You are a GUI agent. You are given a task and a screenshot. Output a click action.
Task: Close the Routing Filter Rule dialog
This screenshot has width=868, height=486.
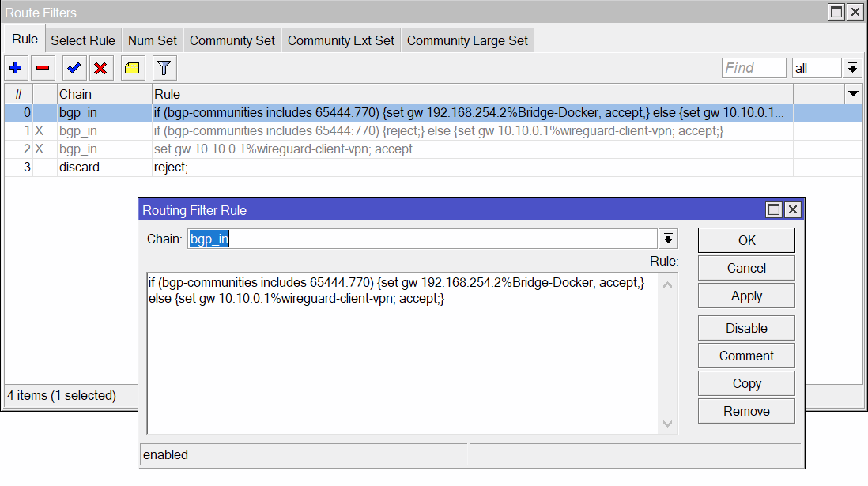point(793,209)
